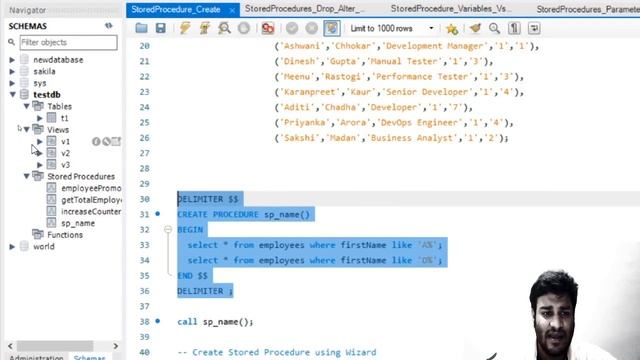Click the t1 table icon
The width and height of the screenshot is (640, 360).
pos(51,118)
